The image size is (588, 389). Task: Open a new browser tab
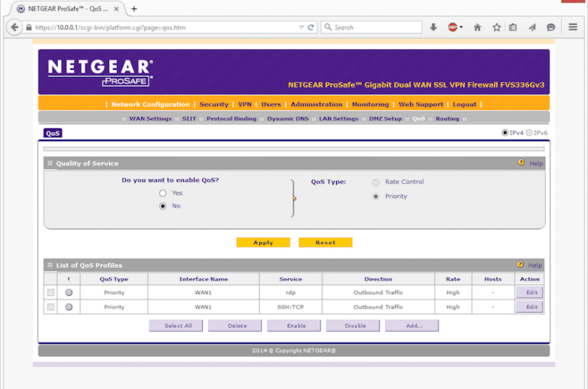(x=134, y=8)
